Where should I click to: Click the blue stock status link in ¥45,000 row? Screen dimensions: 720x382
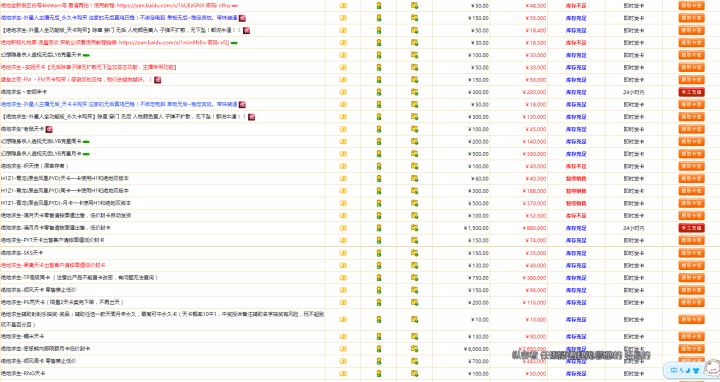tap(576, 129)
